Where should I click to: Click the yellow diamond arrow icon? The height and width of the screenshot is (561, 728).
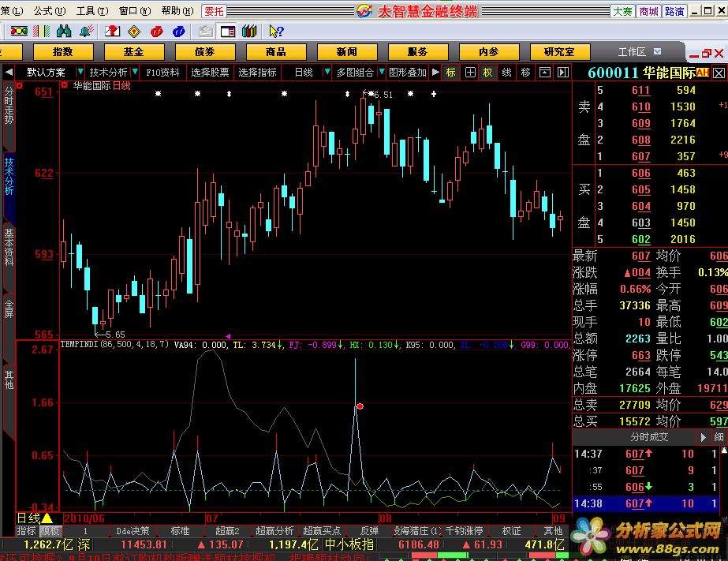coord(134,31)
